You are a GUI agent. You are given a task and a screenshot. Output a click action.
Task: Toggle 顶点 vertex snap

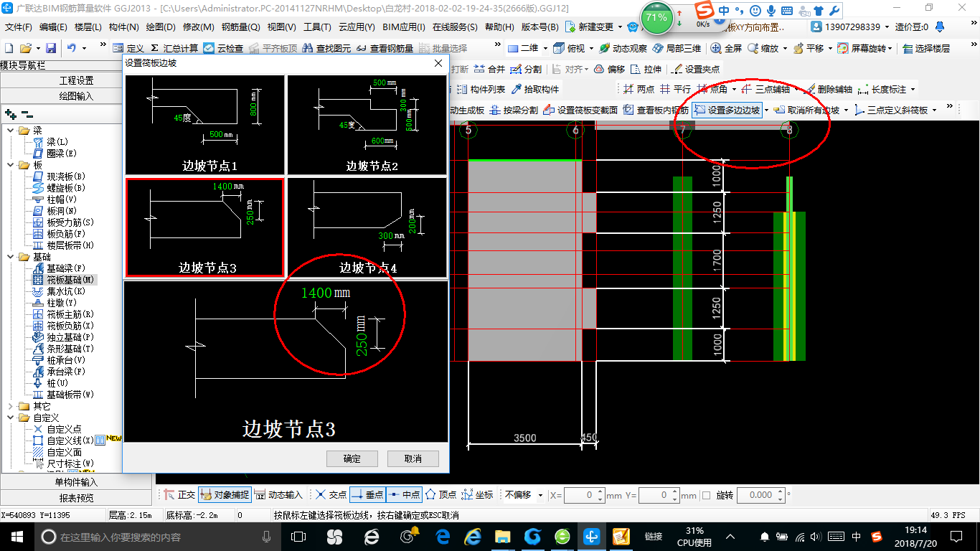click(x=440, y=495)
